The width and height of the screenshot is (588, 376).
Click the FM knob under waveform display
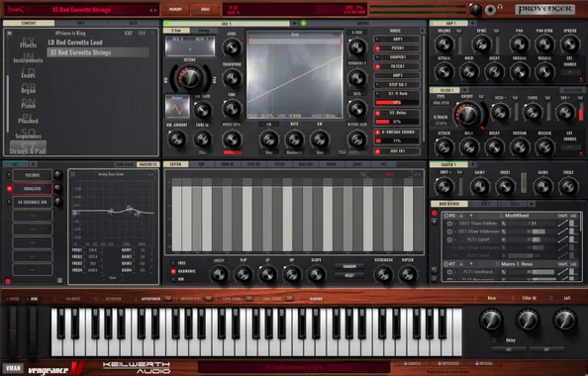click(268, 140)
